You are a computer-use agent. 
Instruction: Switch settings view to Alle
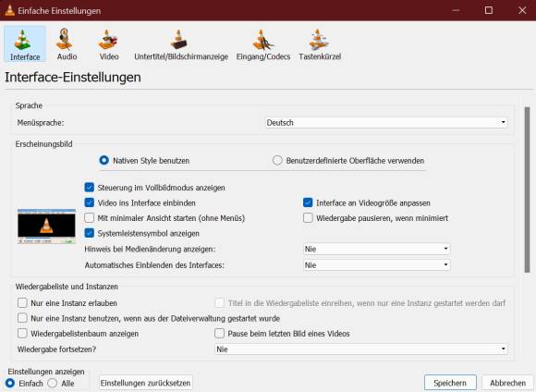(x=53, y=383)
